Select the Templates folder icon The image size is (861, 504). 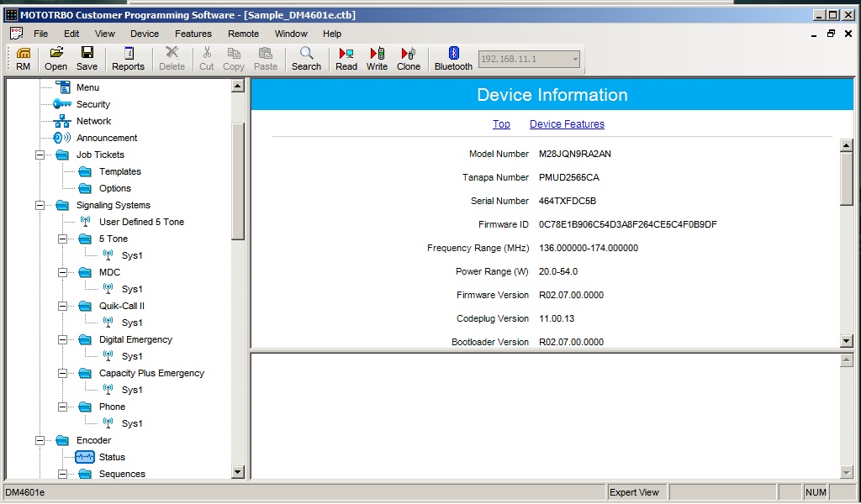tap(85, 171)
